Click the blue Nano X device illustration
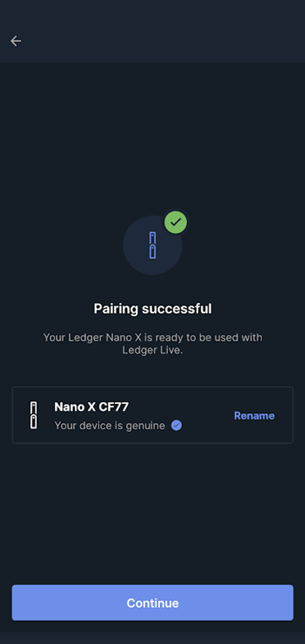This screenshot has width=305, height=644. coord(152,245)
